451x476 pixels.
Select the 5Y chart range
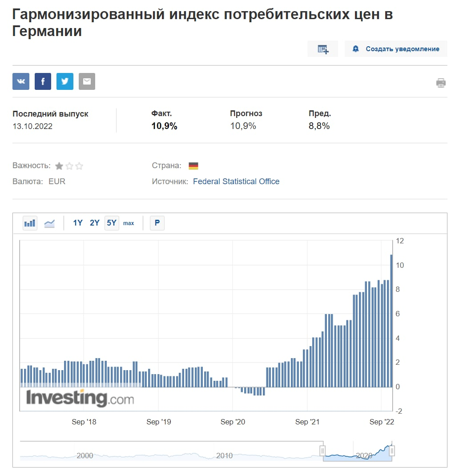(112, 223)
